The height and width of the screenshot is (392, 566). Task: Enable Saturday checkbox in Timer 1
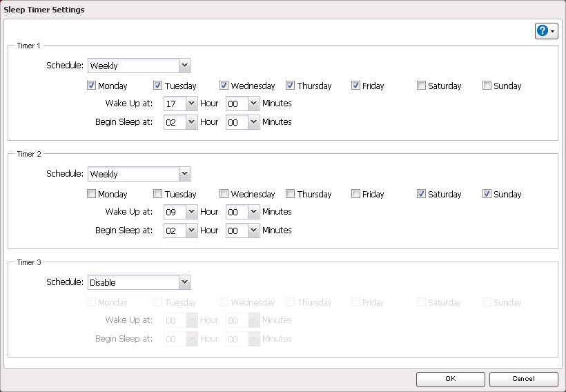click(421, 86)
